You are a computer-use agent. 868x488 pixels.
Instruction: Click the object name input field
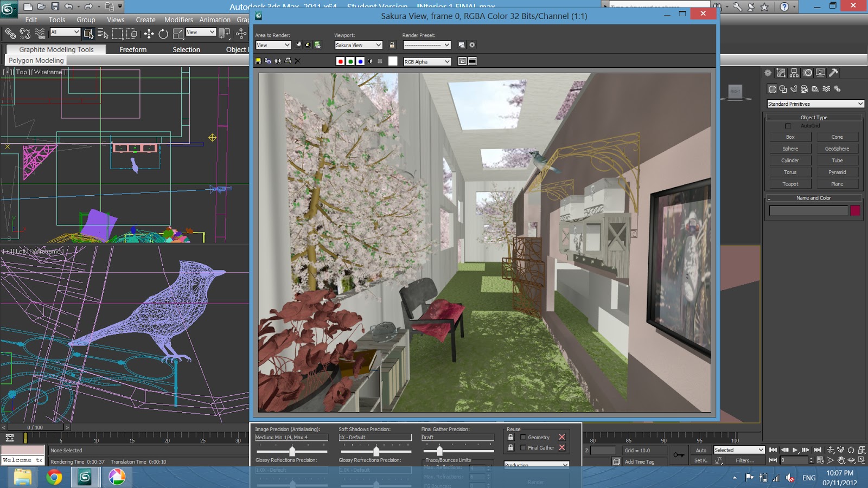(808, 210)
